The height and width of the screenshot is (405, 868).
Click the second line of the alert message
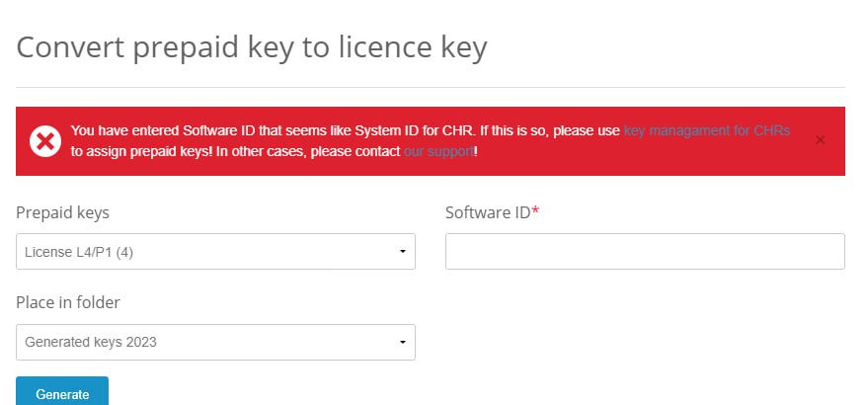coord(274,151)
